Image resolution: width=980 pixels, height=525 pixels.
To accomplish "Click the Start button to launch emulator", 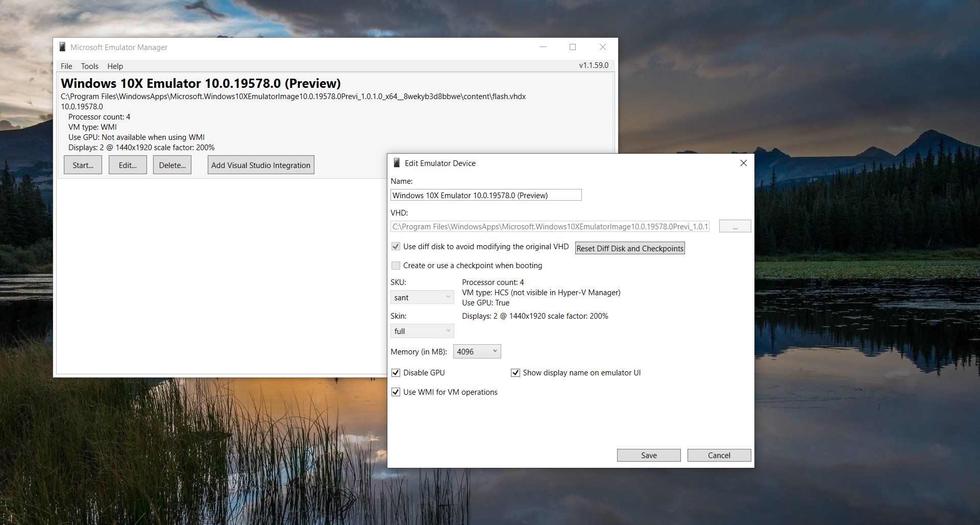I will [x=83, y=164].
